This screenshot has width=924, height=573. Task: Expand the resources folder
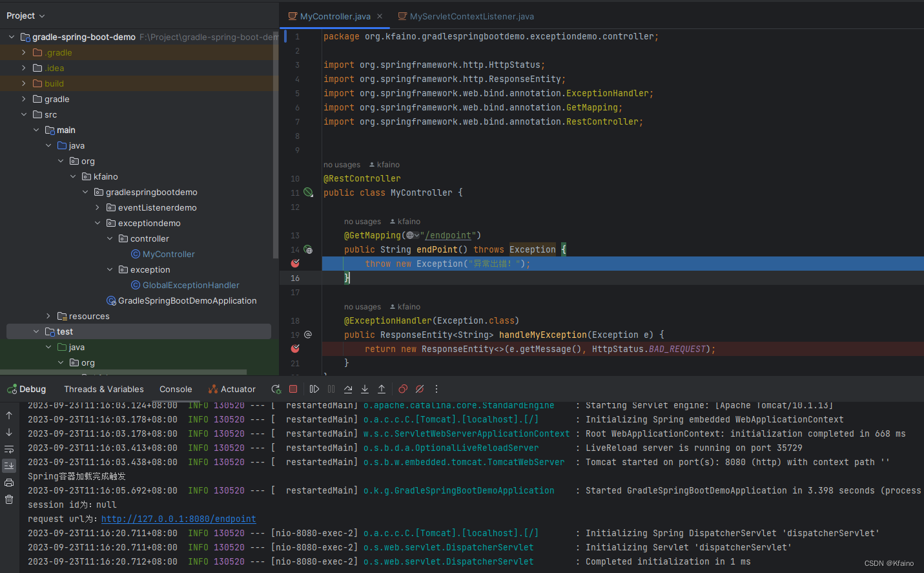[x=48, y=316]
